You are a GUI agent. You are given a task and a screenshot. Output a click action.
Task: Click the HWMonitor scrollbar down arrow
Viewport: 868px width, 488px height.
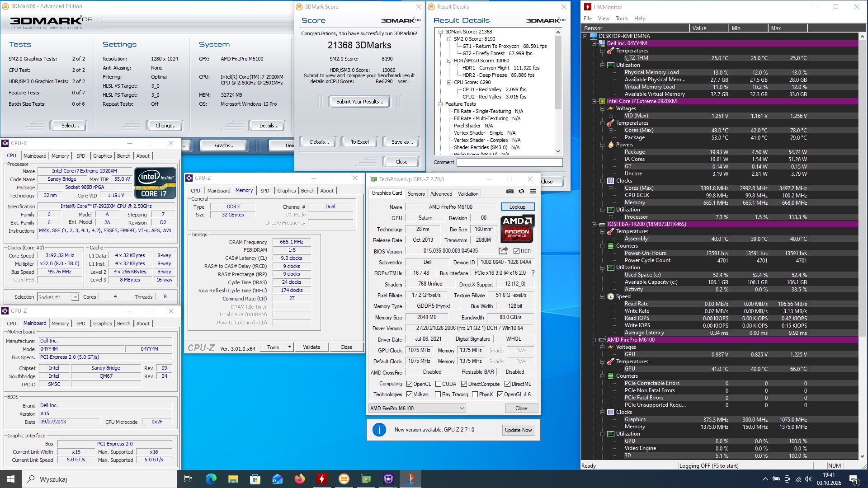(x=863, y=456)
